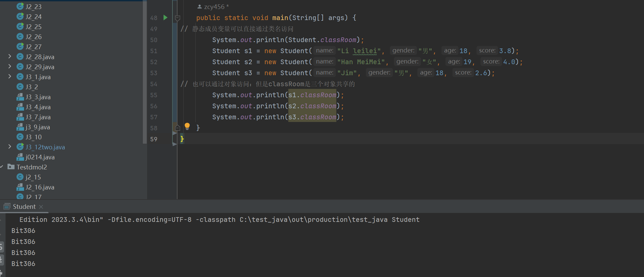
Task: Select the Student run tab
Action: 24,207
